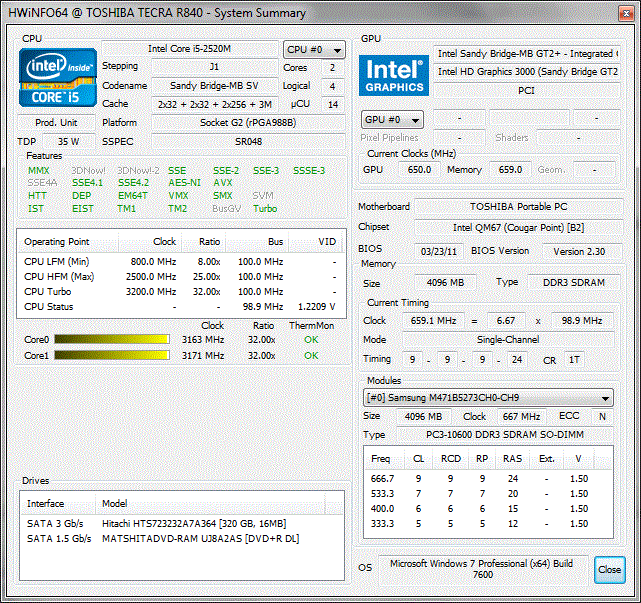Click the Turbo feature label
Image resolution: width=641 pixels, height=603 pixels.
pyautogui.click(x=264, y=209)
